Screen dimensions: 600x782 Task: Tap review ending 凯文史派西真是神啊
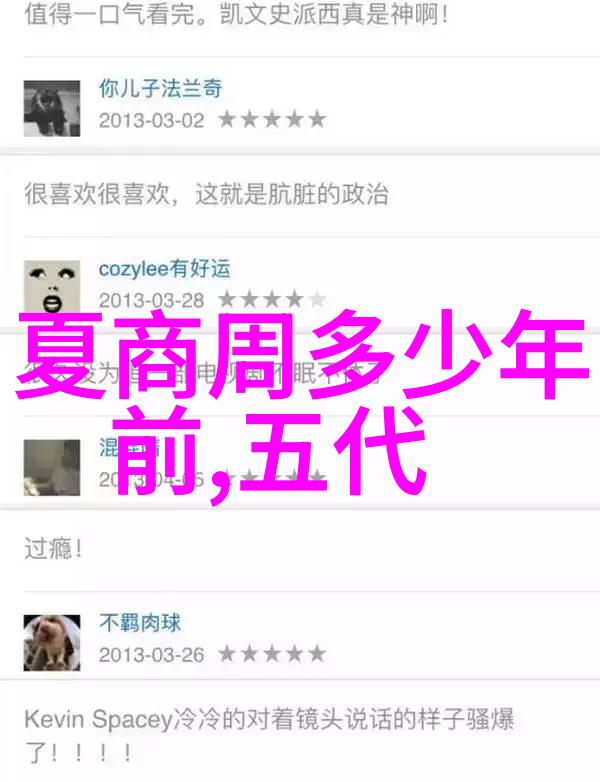click(x=236, y=14)
